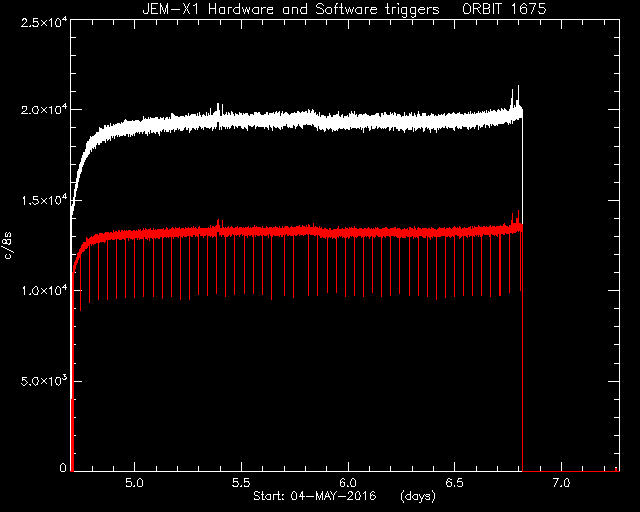Click the 5.5 x-axis tick label
The image size is (640, 512).
[241, 483]
